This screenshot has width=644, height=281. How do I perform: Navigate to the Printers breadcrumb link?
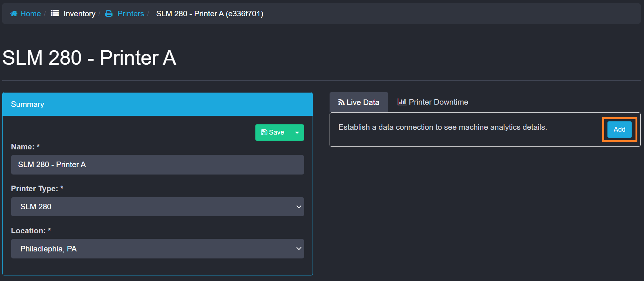(130, 14)
